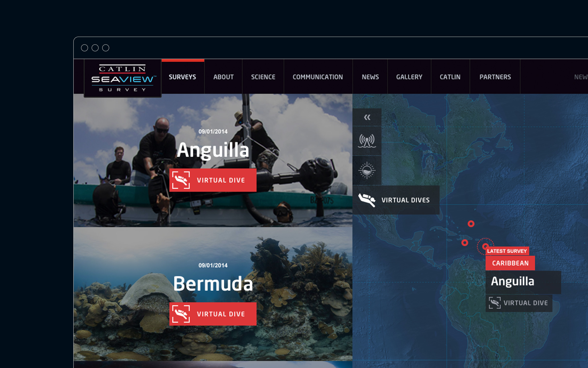This screenshot has height=368, width=588.
Task: Click the Virtual Dive link in map popup
Action: [x=519, y=303]
